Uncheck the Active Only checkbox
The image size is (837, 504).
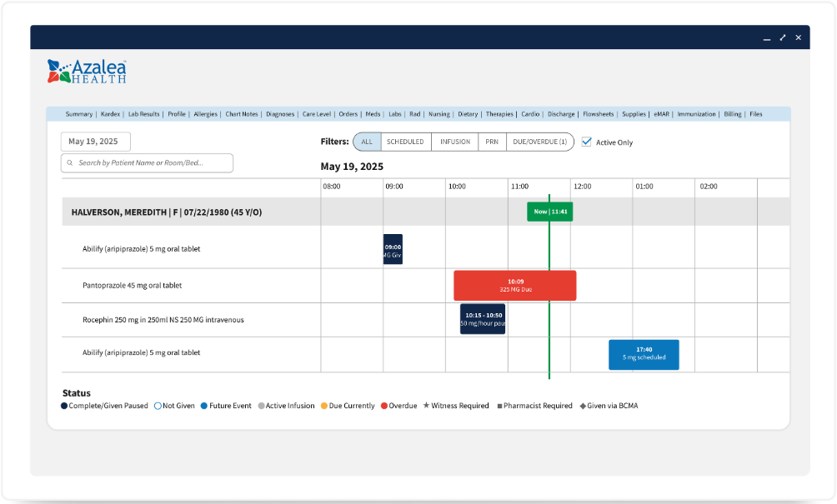tap(587, 142)
